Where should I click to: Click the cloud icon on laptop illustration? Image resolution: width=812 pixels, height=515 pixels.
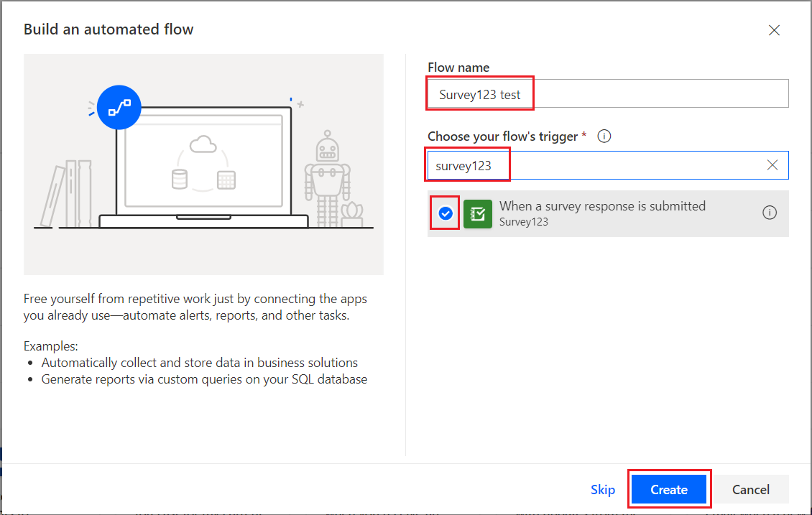(x=203, y=144)
